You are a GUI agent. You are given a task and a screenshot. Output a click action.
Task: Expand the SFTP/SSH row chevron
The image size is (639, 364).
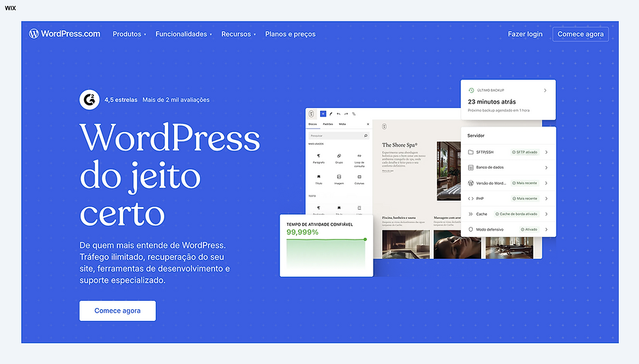546,152
